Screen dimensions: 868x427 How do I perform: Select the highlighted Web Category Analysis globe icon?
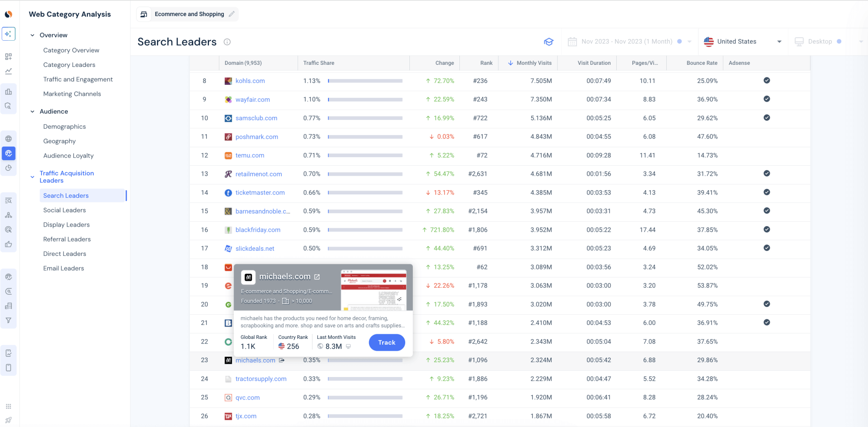coord(8,153)
